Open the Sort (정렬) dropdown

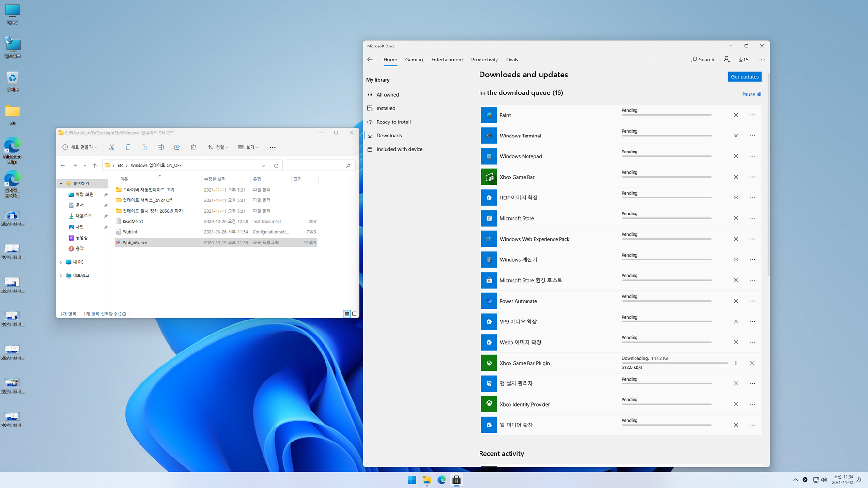218,147
